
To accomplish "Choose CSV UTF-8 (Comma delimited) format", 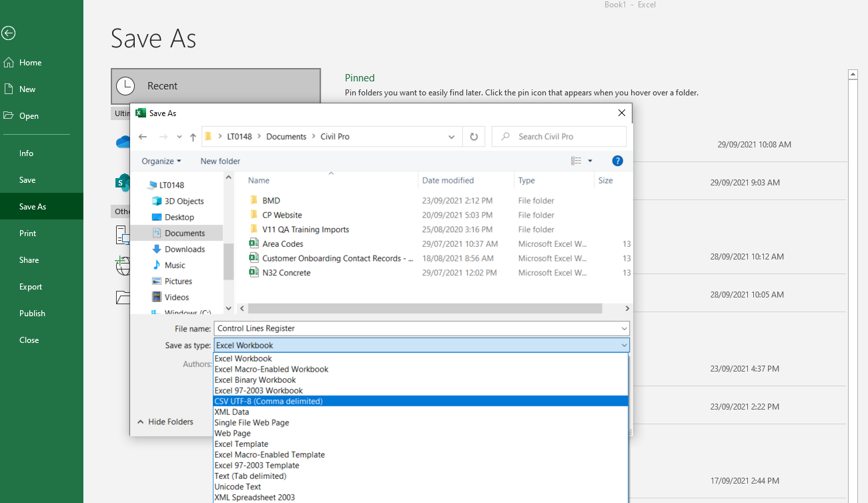I will tap(268, 402).
